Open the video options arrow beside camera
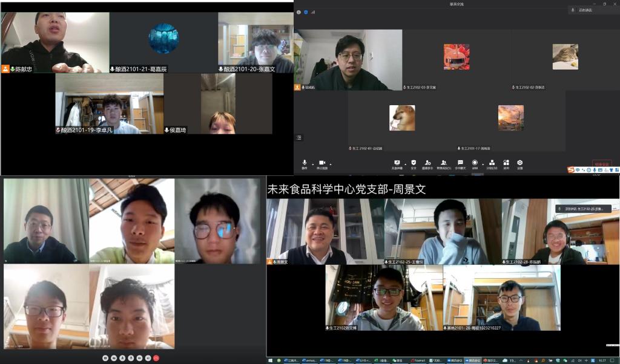620x364 pixels. point(331,164)
